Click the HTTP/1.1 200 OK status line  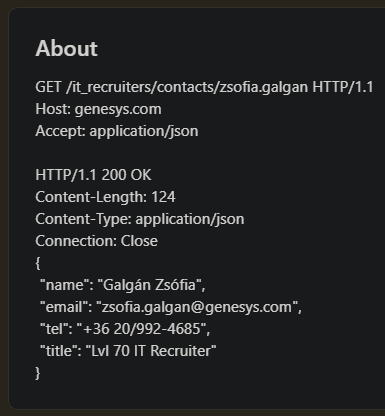pyautogui.click(x=93, y=175)
